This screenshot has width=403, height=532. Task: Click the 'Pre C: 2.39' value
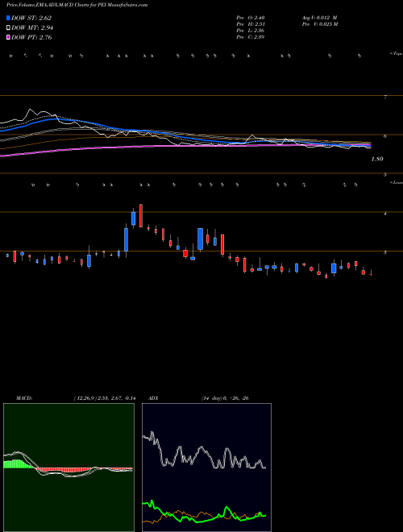251,37
